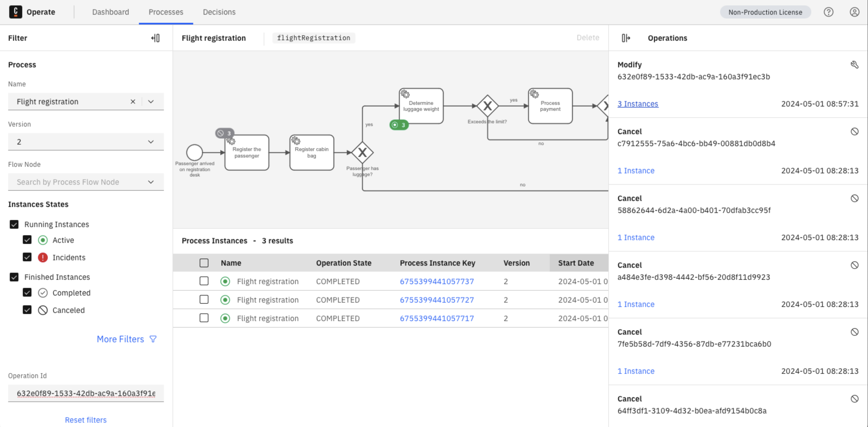Image resolution: width=868 pixels, height=427 pixels.
Task: Select all process instances checkbox in header
Action: [204, 263]
